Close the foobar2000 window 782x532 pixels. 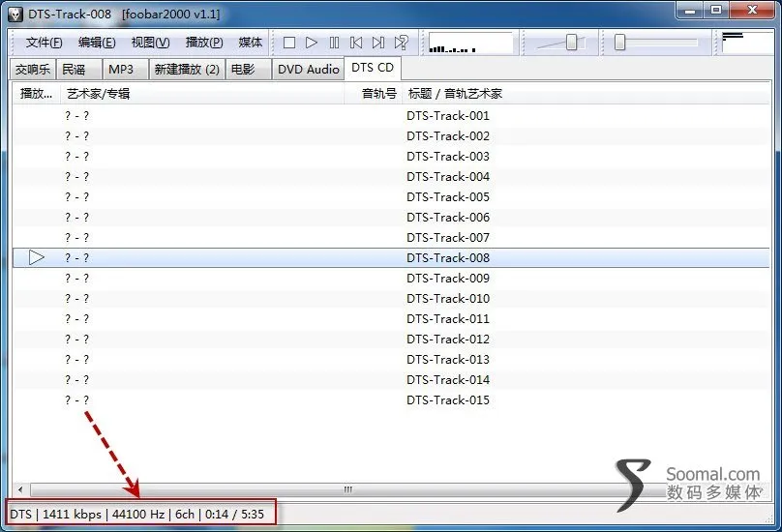pos(752,11)
